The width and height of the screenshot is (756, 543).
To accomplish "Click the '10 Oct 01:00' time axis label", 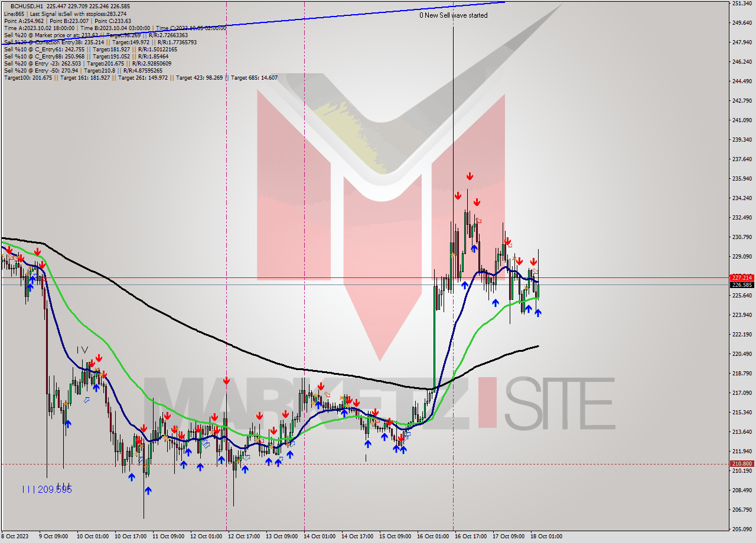I will tap(92, 537).
